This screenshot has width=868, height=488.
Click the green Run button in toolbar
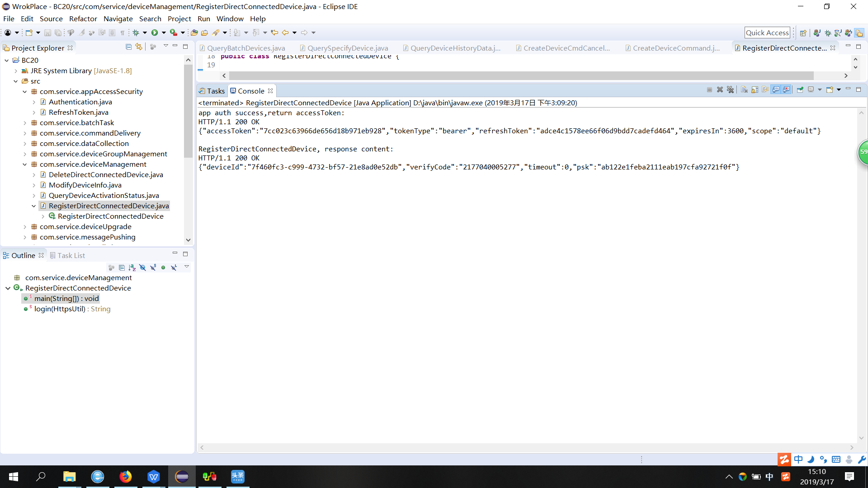pos(155,33)
